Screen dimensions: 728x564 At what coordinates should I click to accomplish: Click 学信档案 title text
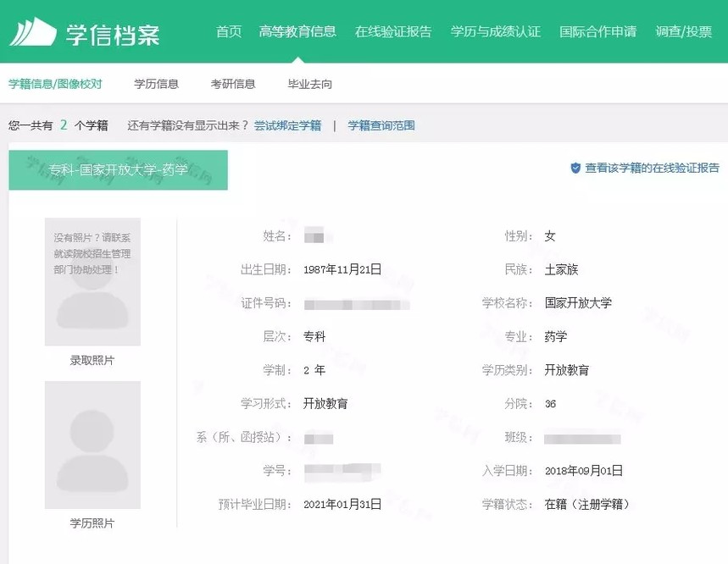pyautogui.click(x=113, y=35)
